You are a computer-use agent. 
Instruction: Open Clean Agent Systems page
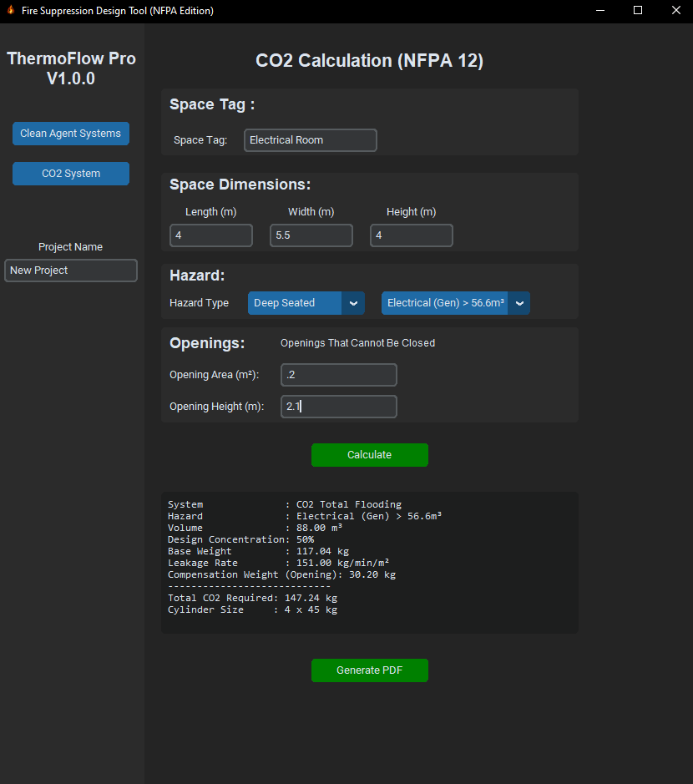71,134
